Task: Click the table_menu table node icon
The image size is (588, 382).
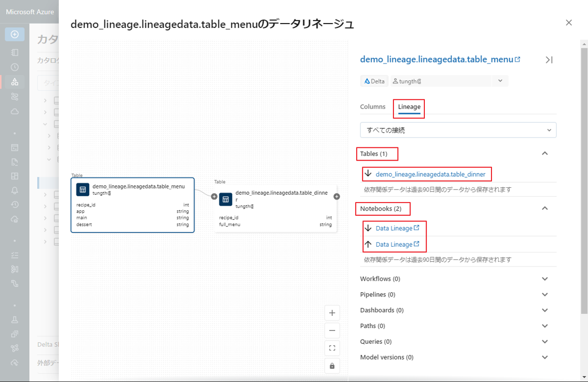Action: tap(82, 189)
